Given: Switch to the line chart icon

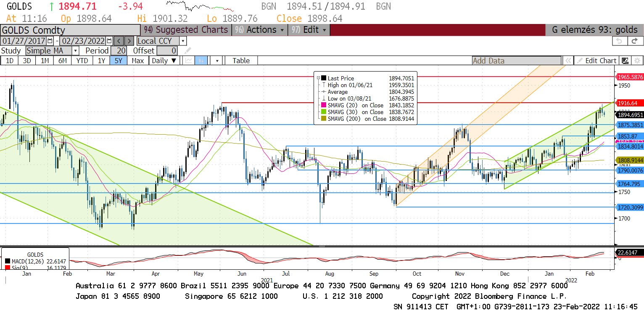Looking at the screenshot, I should click(189, 61).
